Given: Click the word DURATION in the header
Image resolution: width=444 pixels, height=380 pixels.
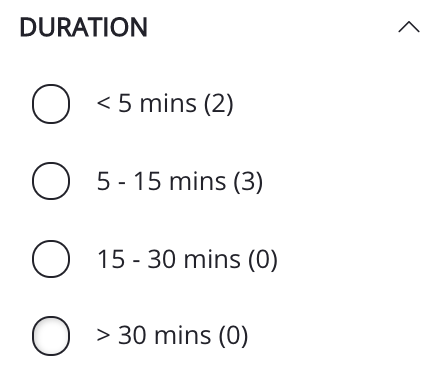Looking at the screenshot, I should pos(84,27).
